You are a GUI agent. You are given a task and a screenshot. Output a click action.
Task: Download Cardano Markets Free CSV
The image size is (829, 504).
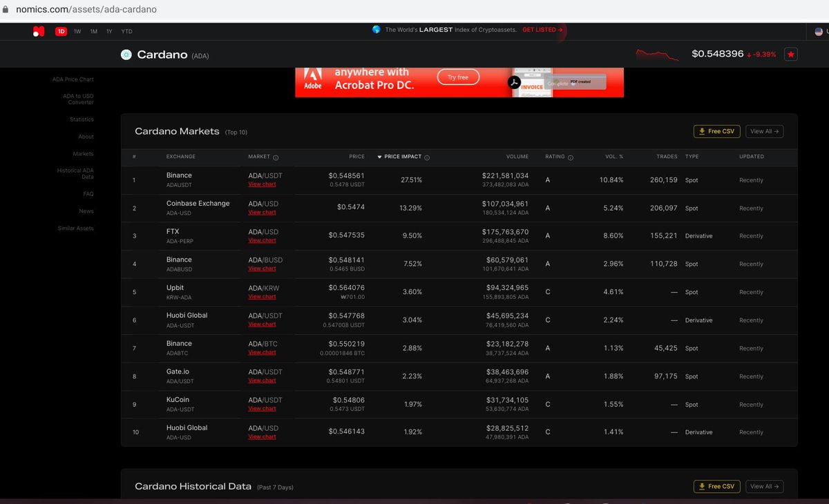coord(717,131)
